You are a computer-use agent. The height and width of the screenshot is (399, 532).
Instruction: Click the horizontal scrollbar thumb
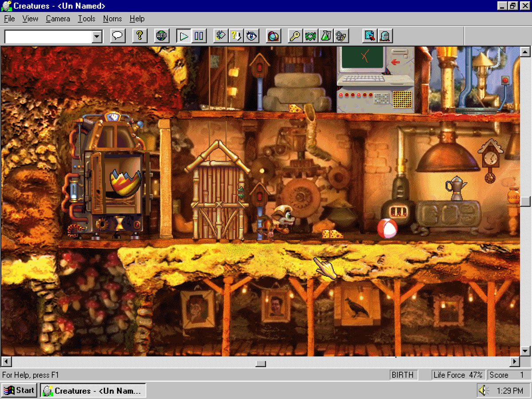(x=261, y=363)
